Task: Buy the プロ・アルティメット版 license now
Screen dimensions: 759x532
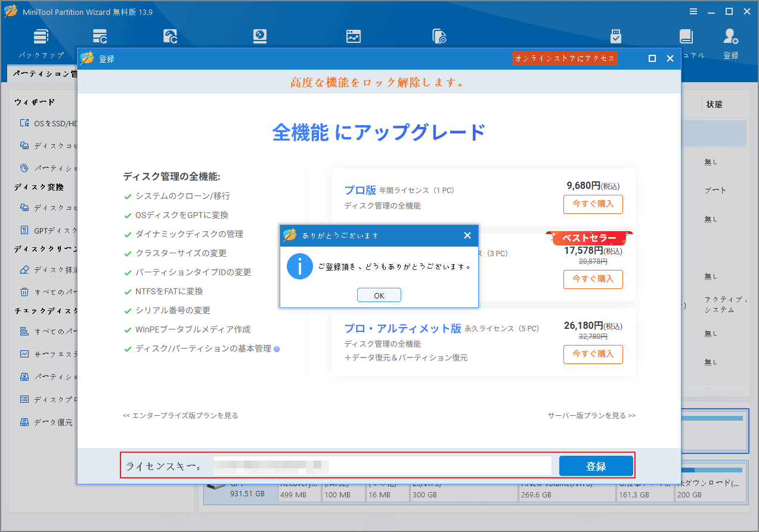Action: 593,354
